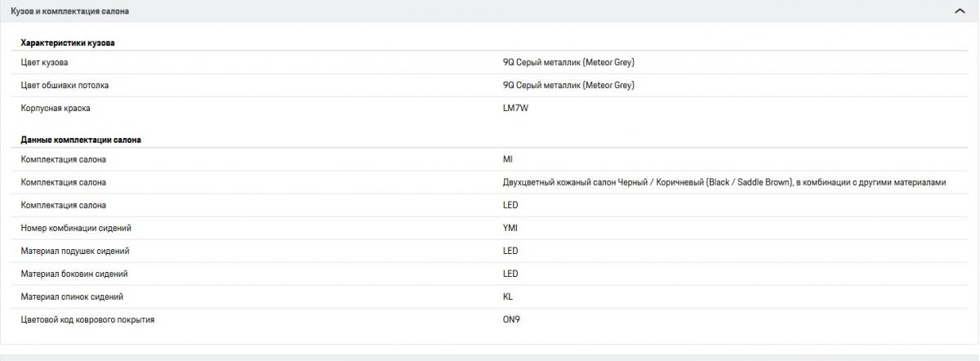This screenshot has height=361, width=980.
Task: Select the Цвет обшивки потолка label
Action: coord(65,85)
